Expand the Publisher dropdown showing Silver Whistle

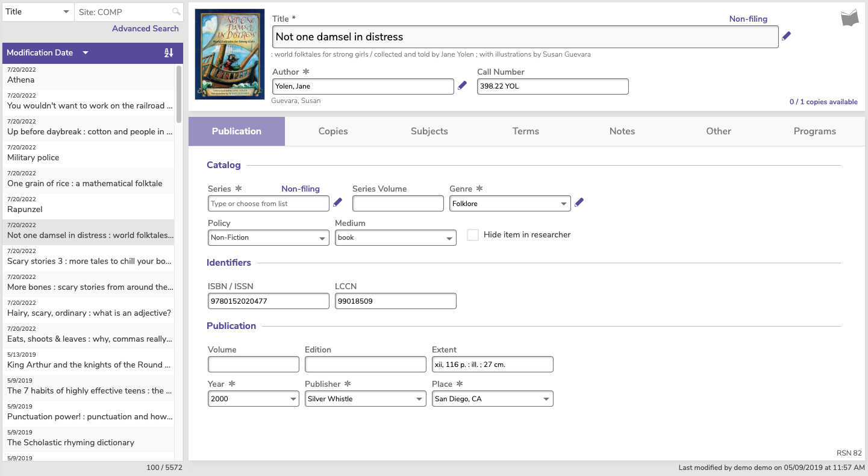pyautogui.click(x=365, y=399)
